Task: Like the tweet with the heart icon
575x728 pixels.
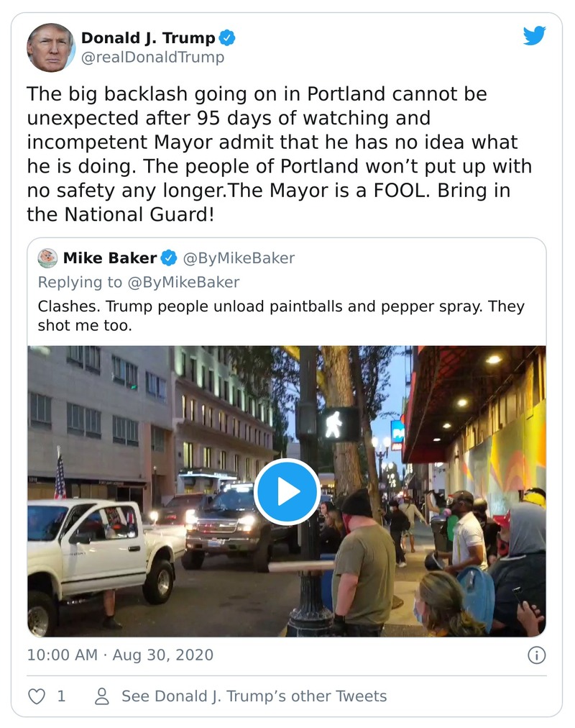Action: (36, 696)
